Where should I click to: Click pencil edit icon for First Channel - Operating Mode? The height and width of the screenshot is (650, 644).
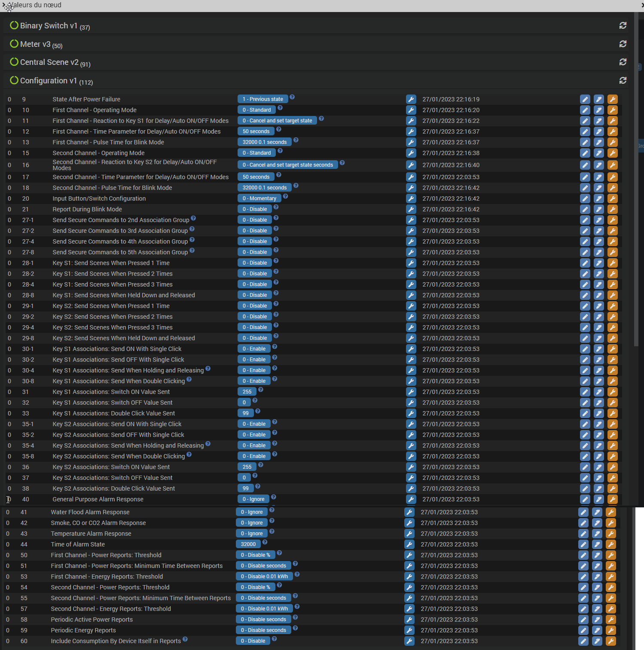(x=585, y=110)
